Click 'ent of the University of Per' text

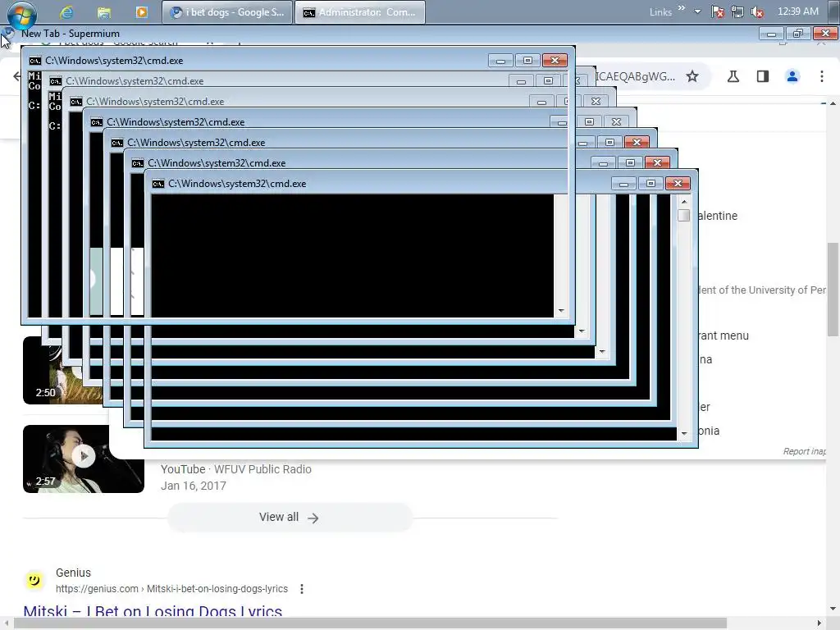pyautogui.click(x=762, y=290)
